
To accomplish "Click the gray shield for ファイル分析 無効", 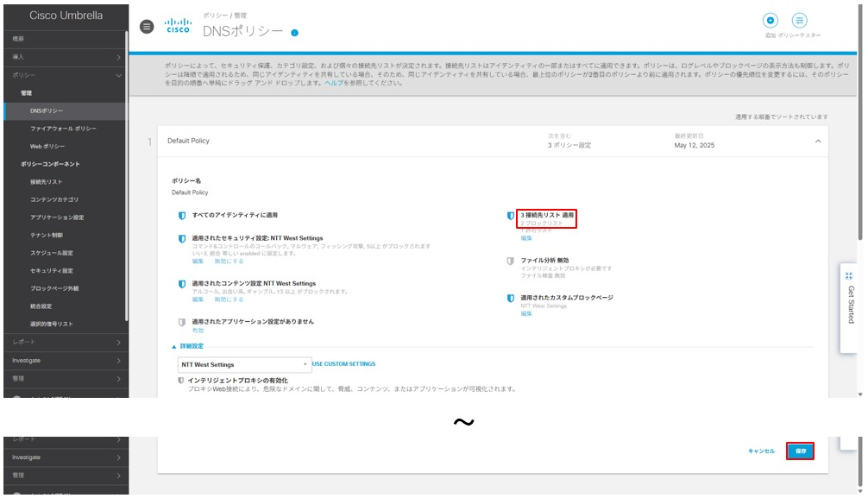I will click(511, 261).
